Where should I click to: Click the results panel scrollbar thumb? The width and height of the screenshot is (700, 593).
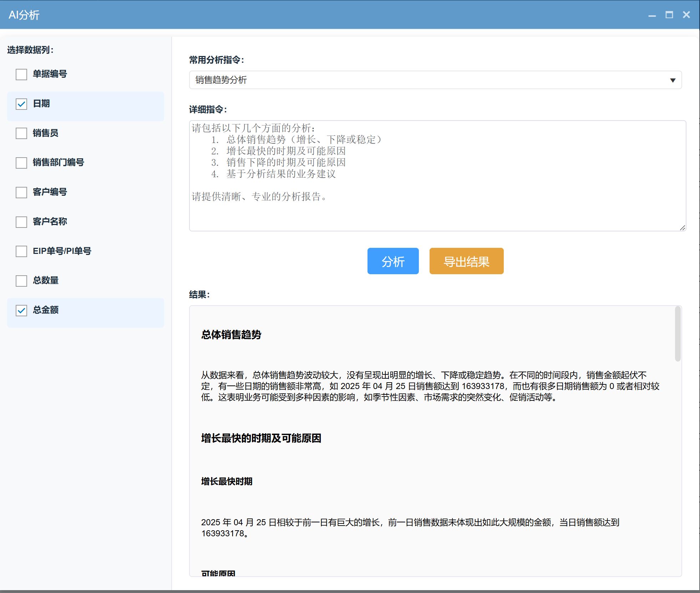(678, 334)
